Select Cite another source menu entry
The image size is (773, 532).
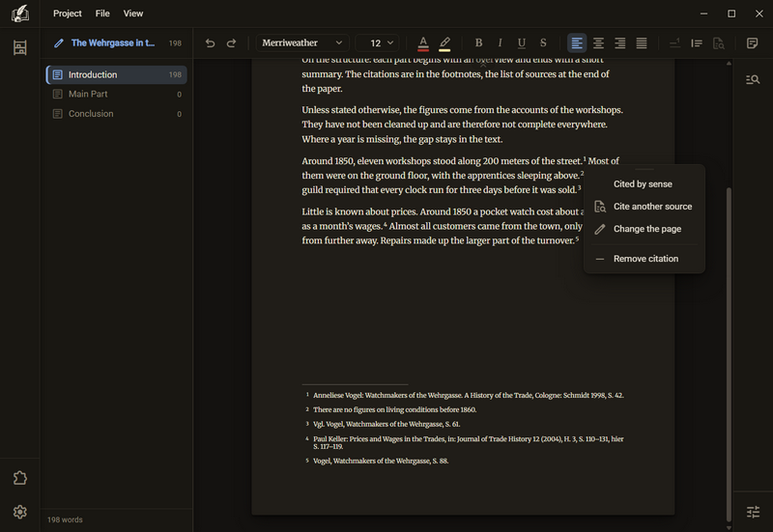coord(644,207)
